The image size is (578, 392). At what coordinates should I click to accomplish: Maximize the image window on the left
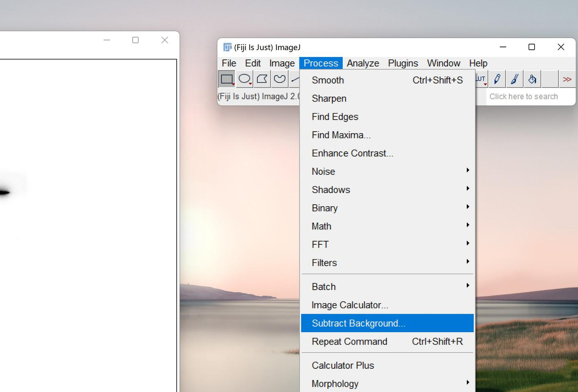pos(136,40)
